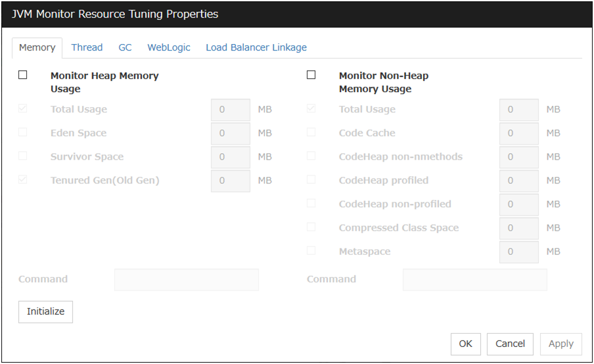Click the Initialize button
Image resolution: width=594 pixels, height=364 pixels.
(45, 311)
